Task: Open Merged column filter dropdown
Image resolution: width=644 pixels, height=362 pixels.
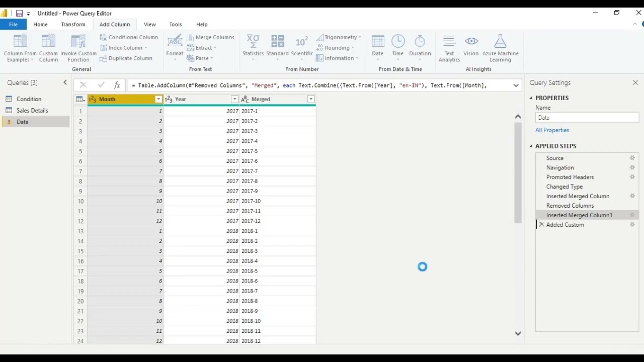Action: 311,100
